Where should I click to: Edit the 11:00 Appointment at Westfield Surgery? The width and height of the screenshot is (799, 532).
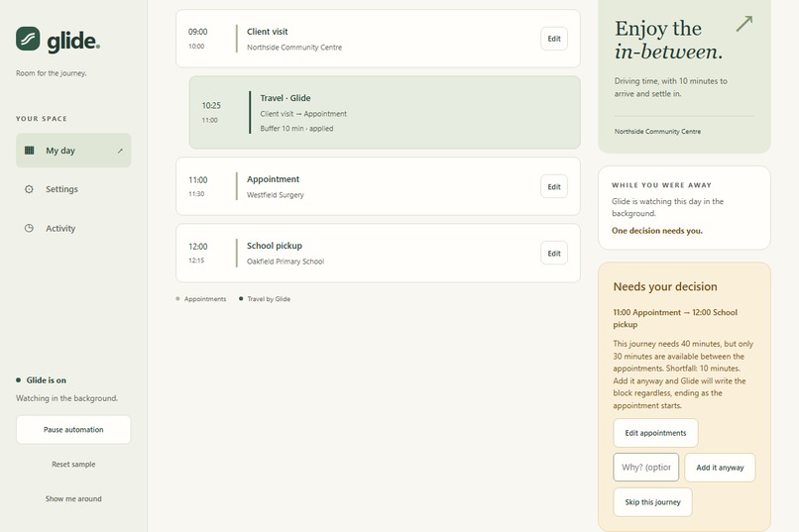pyautogui.click(x=554, y=187)
